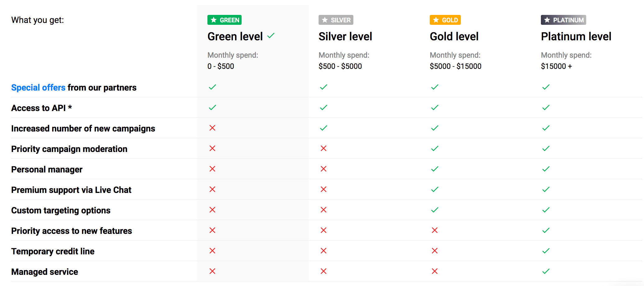
Task: Click Green cross for Priority campaign moderation
Action: (212, 149)
